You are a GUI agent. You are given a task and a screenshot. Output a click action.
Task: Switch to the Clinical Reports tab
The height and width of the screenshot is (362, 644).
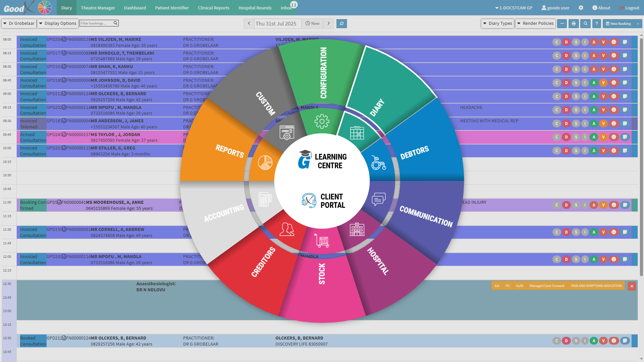tap(213, 8)
